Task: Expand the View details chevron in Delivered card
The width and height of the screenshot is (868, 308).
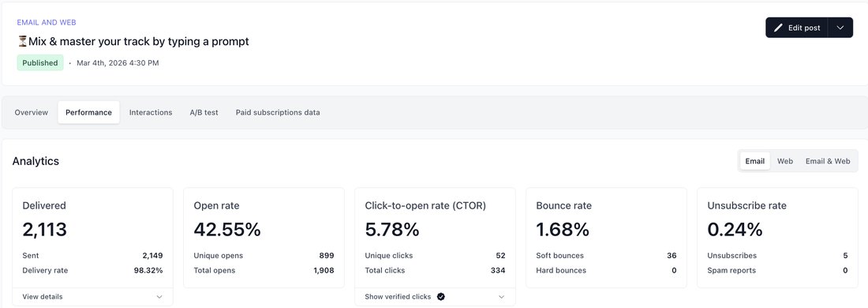Action: (x=159, y=297)
